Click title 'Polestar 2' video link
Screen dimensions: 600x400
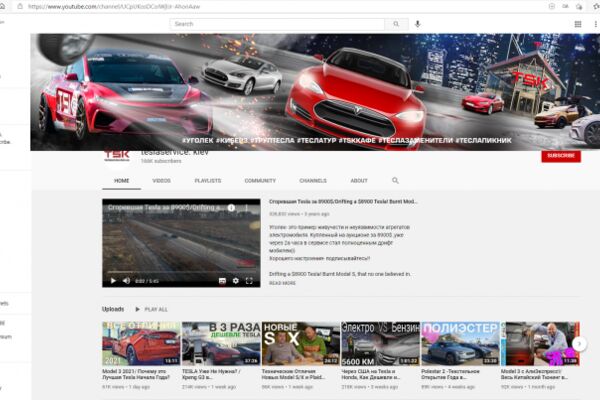pos(450,374)
